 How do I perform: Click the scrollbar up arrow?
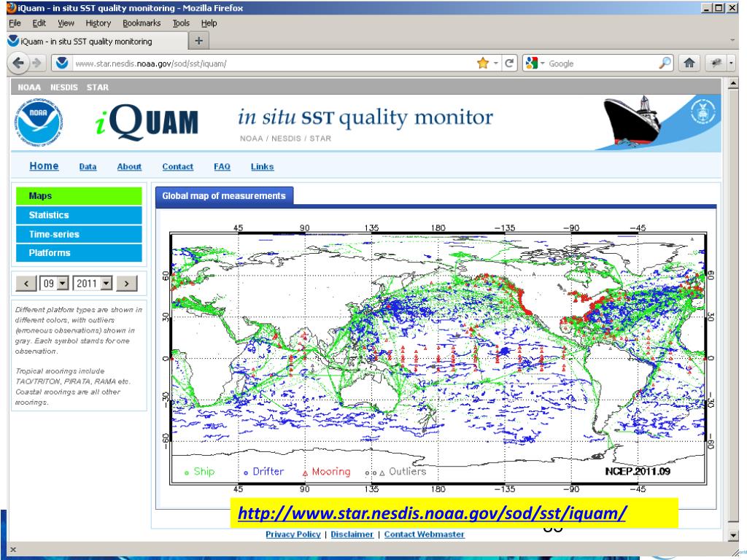pos(733,84)
